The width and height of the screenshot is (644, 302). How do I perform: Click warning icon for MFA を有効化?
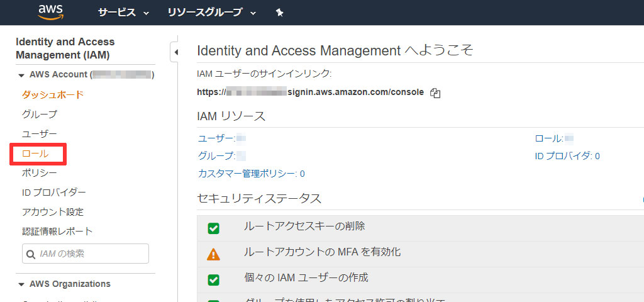coord(213,254)
